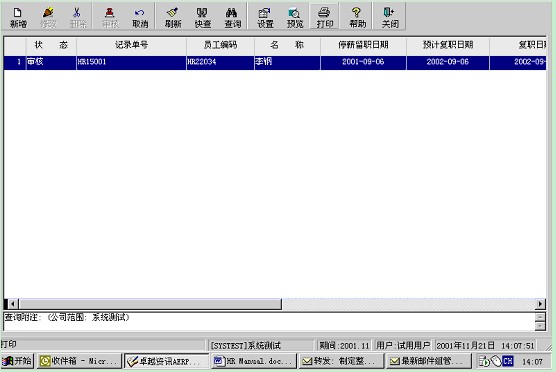Open the 开始 Start button
Image resolution: width=556 pixels, height=372 pixels.
point(17,361)
